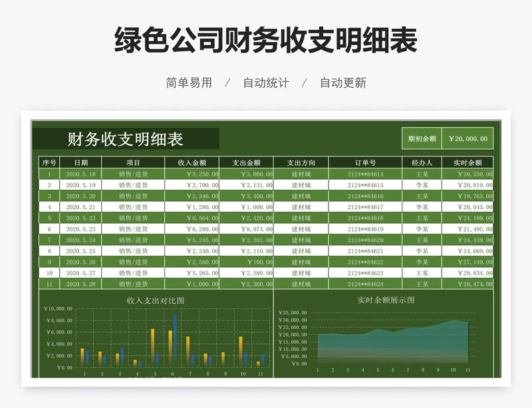Select balance cell ¥28,474.00
This screenshot has height=408, width=532.
coord(467,284)
